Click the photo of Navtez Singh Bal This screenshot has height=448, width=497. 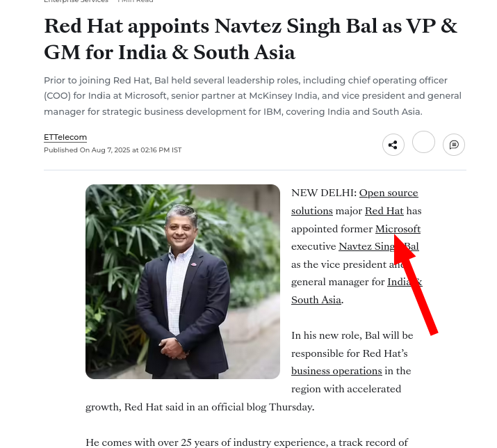[x=183, y=282]
